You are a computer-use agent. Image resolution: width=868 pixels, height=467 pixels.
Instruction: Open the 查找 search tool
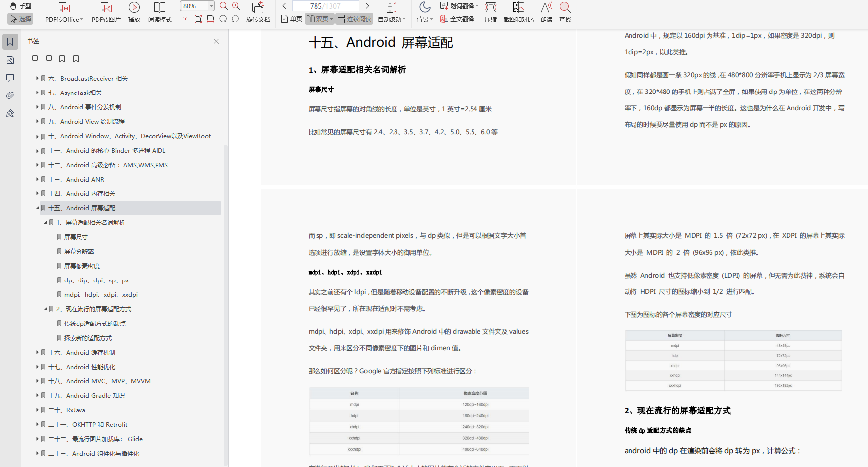[565, 12]
